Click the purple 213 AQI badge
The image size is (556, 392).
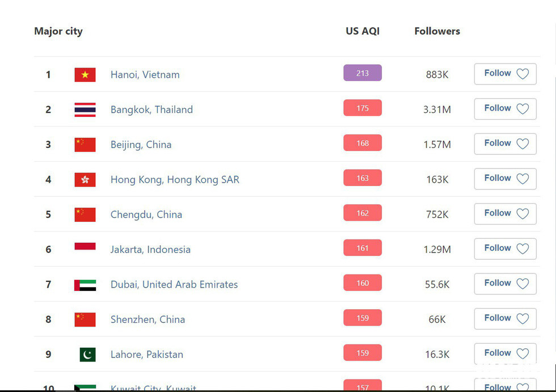tap(363, 73)
